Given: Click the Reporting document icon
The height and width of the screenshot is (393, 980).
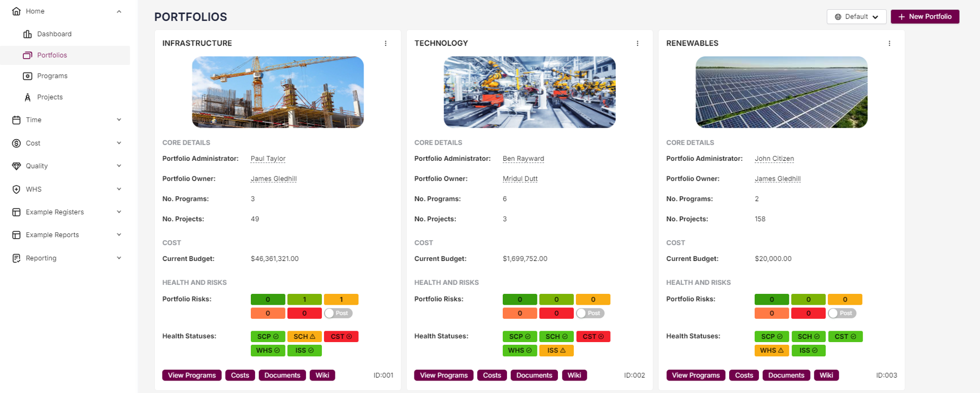Looking at the screenshot, I should tap(16, 258).
